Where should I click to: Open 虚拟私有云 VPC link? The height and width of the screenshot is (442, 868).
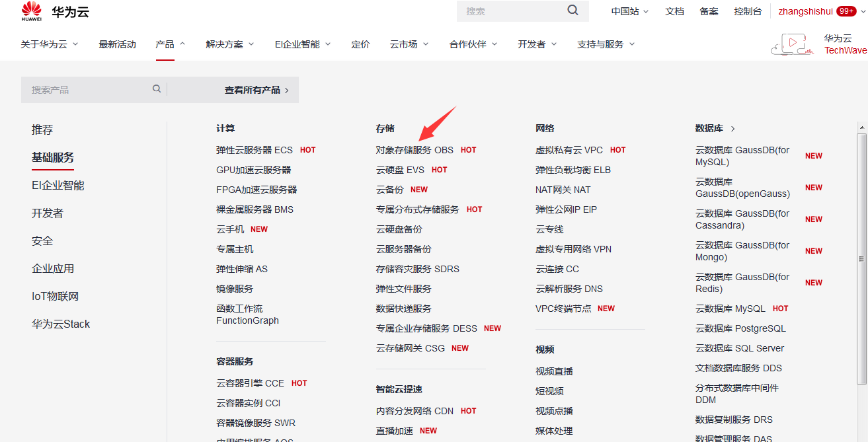pyautogui.click(x=569, y=150)
